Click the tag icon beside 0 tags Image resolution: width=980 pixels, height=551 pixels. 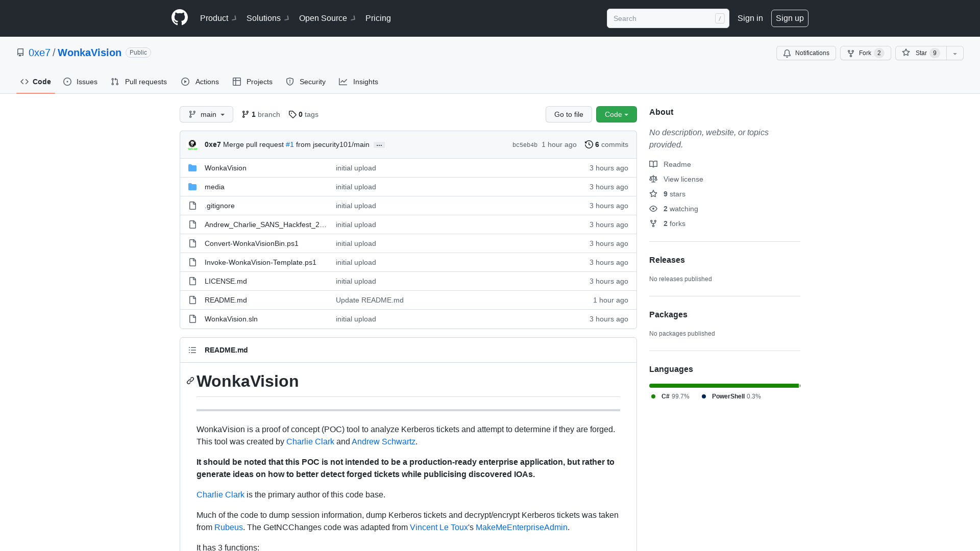(x=292, y=114)
